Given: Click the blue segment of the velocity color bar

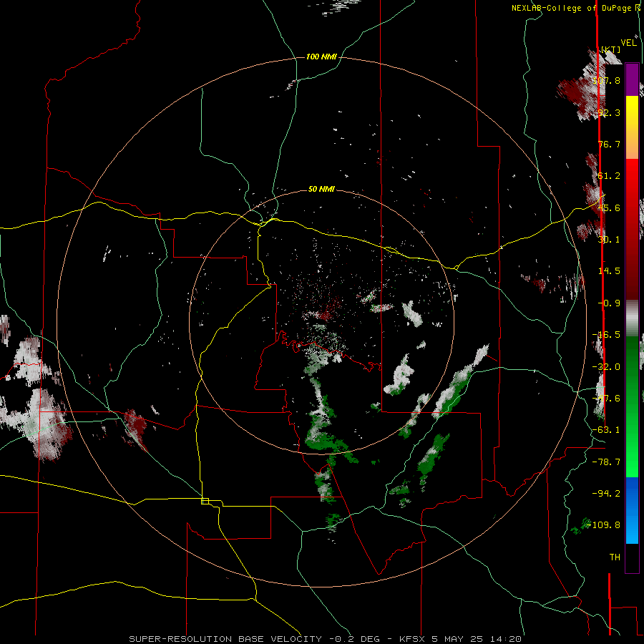Looking at the screenshot, I should tap(632, 510).
